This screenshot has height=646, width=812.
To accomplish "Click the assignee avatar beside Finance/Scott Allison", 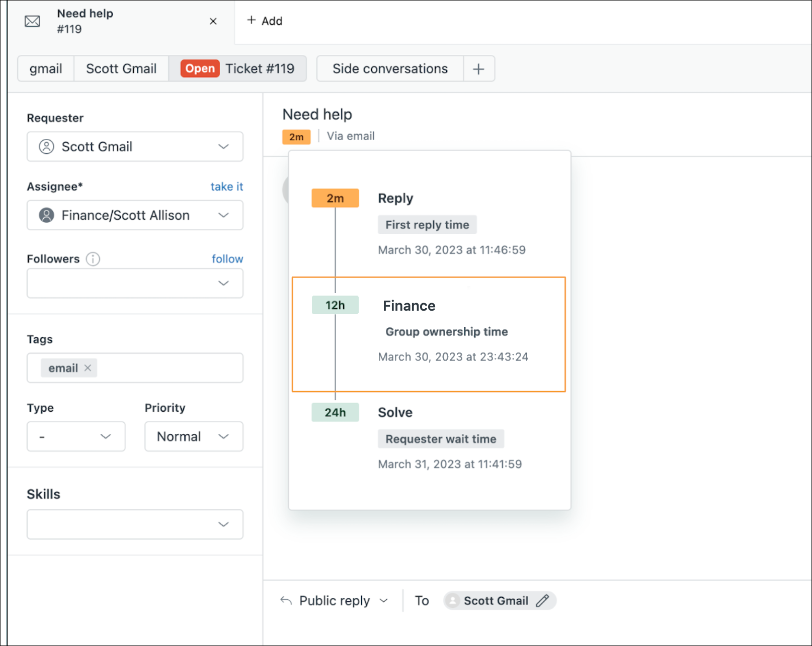I will (46, 215).
